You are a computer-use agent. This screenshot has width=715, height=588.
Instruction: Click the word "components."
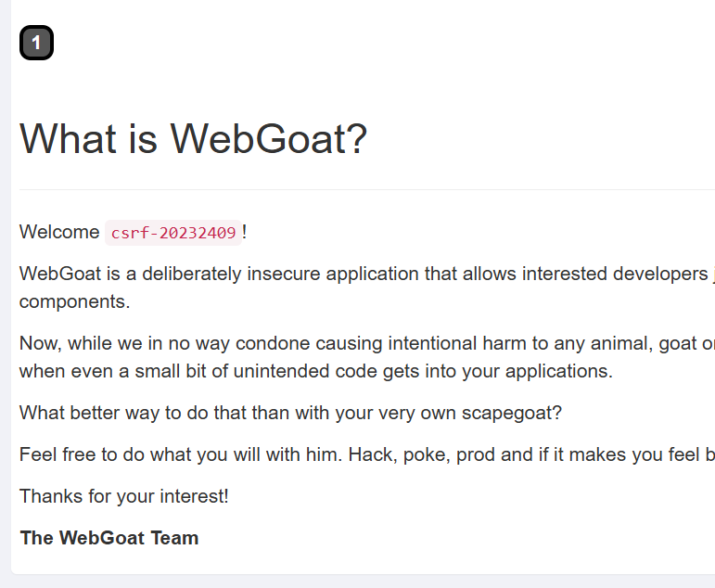tap(74, 301)
